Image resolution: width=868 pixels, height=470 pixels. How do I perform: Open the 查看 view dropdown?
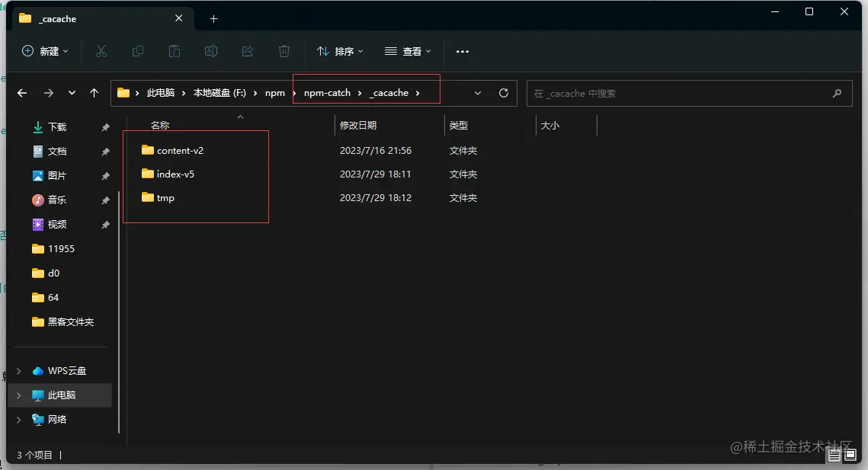pyautogui.click(x=408, y=51)
